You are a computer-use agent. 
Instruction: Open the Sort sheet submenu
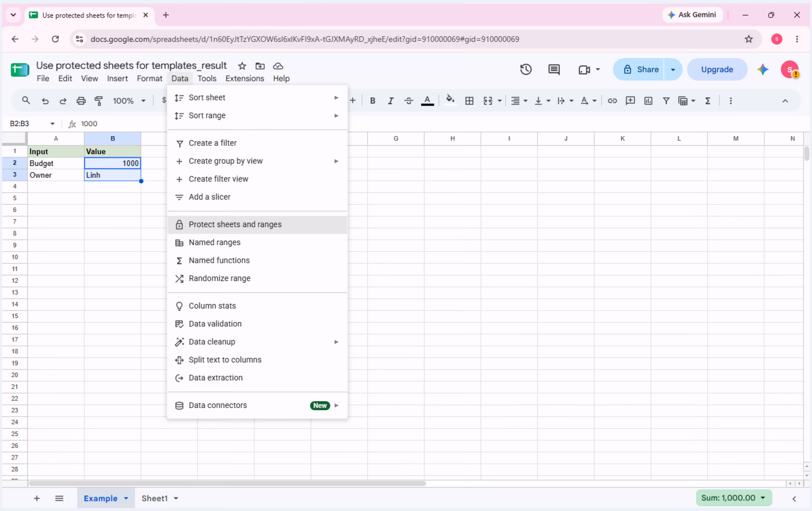click(x=257, y=98)
